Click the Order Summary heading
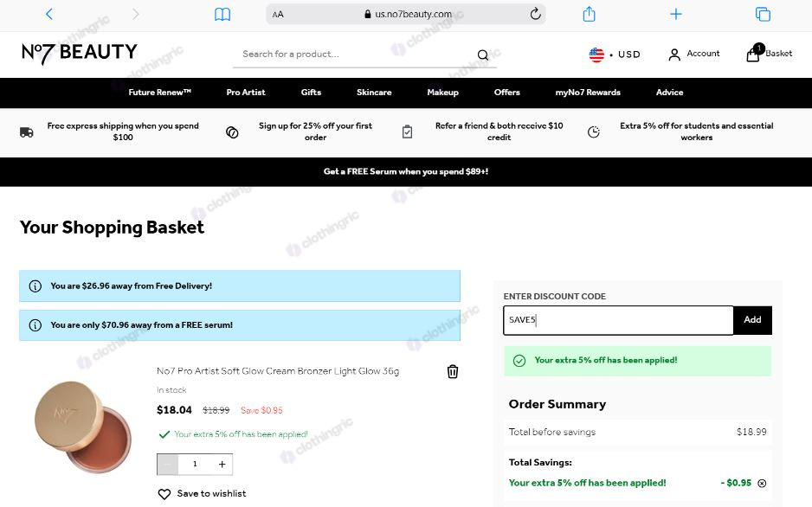 point(557,404)
